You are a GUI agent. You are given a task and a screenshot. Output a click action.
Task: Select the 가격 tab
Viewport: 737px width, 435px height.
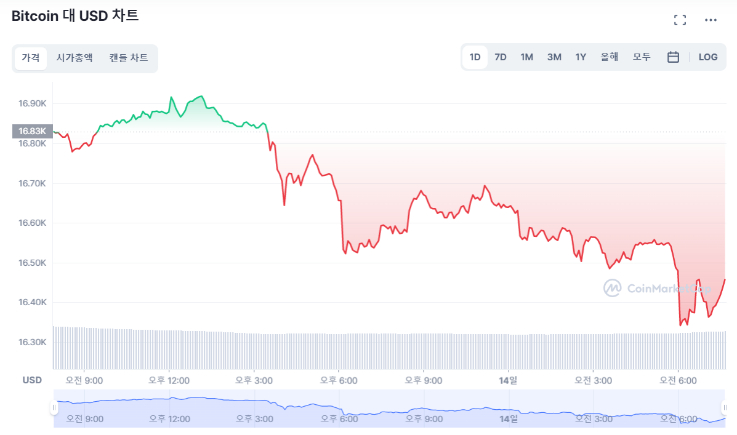tap(31, 58)
